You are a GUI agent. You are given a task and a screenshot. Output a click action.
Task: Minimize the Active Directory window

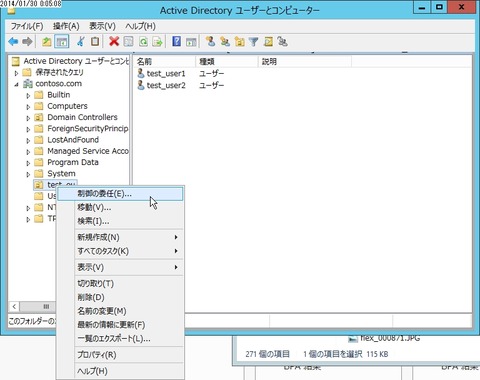click(x=421, y=7)
